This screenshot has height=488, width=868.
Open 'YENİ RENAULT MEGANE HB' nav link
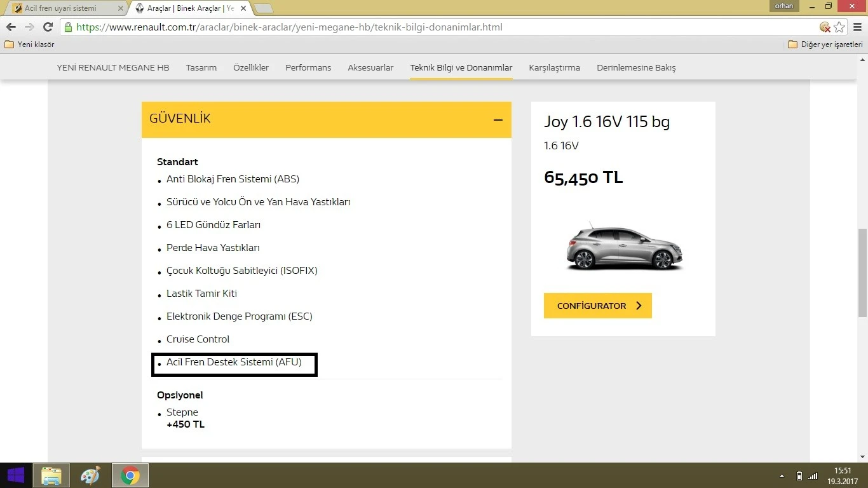tap(113, 67)
